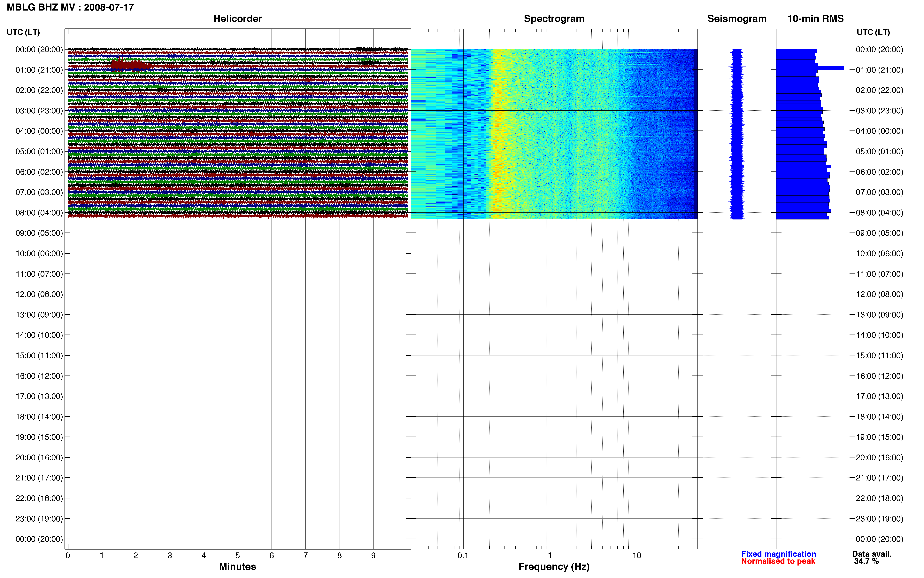
Task: Click the UTC (LT) label above the right axis
Action: pyautogui.click(x=873, y=32)
